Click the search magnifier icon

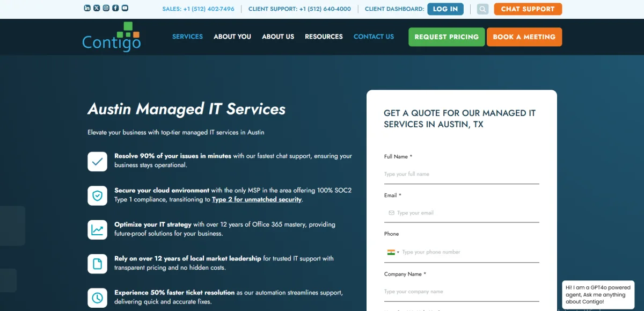(x=482, y=9)
